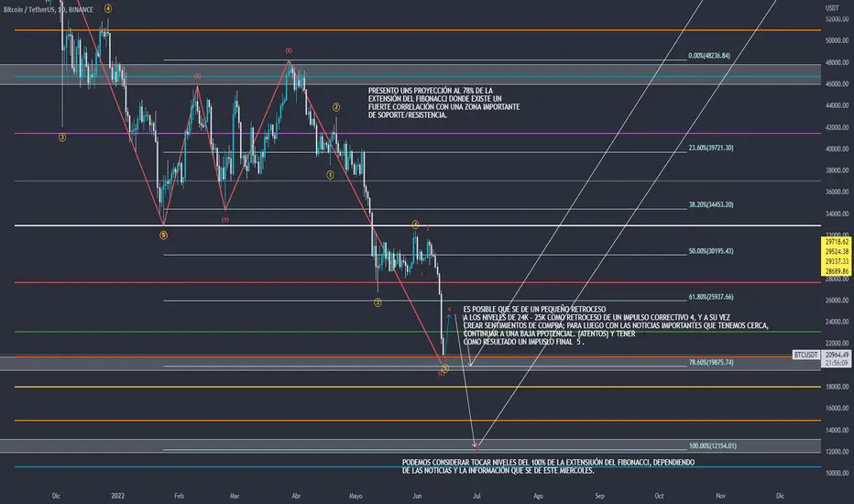
Task: Click the Jul label on the time axis
Action: click(476, 496)
